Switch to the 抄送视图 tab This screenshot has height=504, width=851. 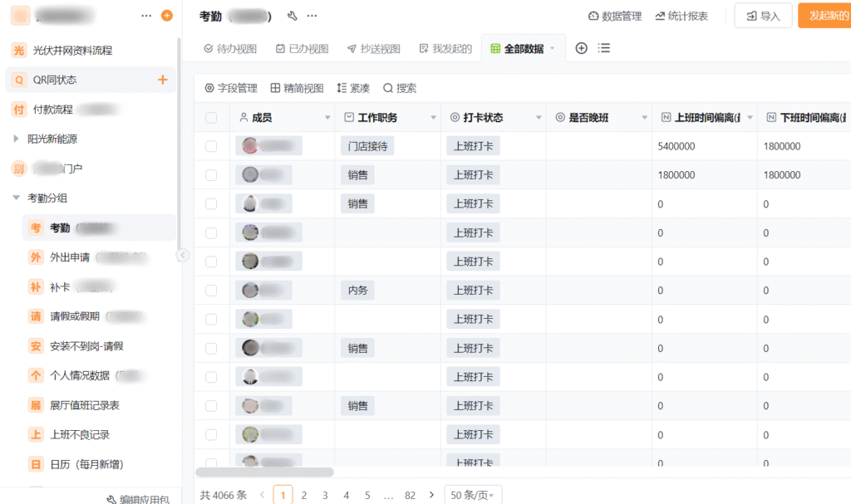point(374,48)
